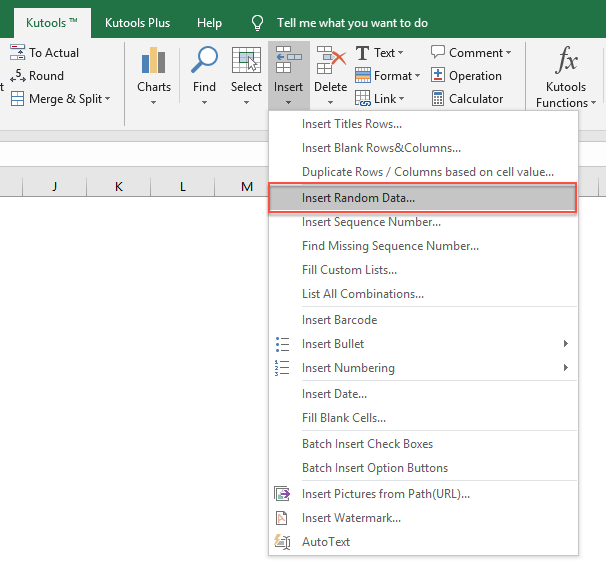Choose Batch Insert Option Buttons entry
This screenshot has height=562, width=606.
424,468
